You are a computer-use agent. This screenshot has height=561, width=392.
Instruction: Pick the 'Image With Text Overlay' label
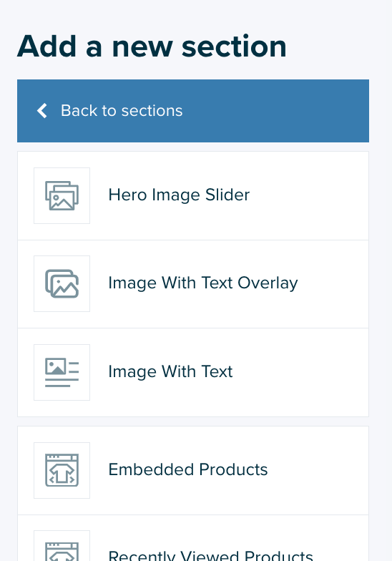(x=203, y=283)
